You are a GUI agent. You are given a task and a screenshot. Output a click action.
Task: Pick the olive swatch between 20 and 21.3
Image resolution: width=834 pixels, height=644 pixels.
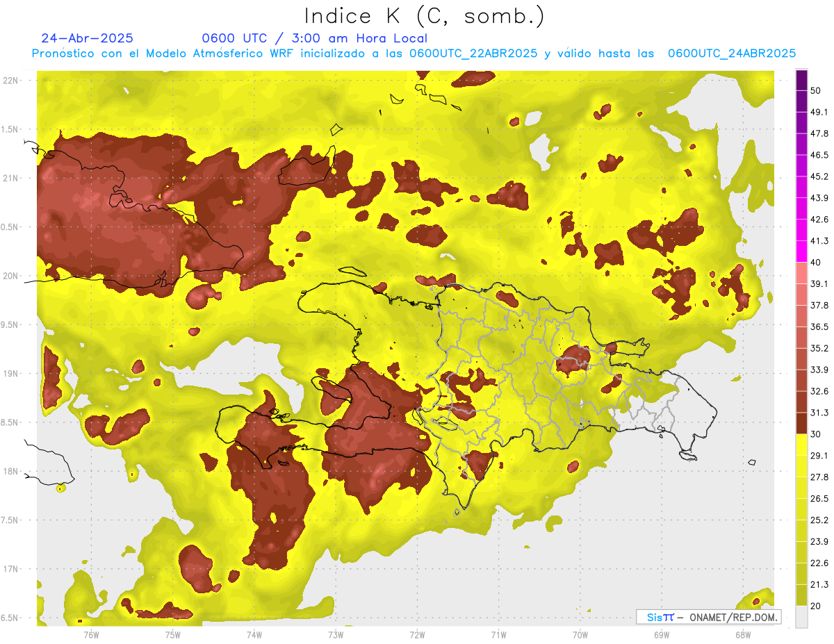(x=802, y=595)
